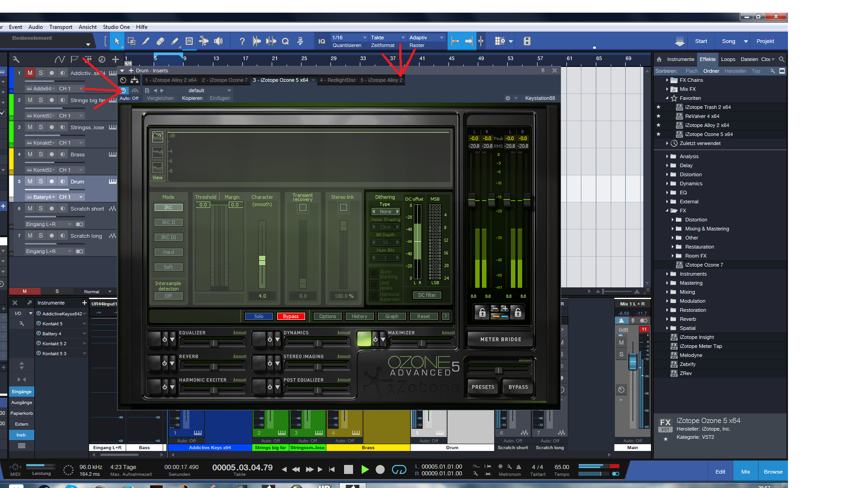Image resolution: width=868 pixels, height=488 pixels.
Task: Select iZotope Trash 2 x64 in Favoriten
Action: tap(708, 107)
